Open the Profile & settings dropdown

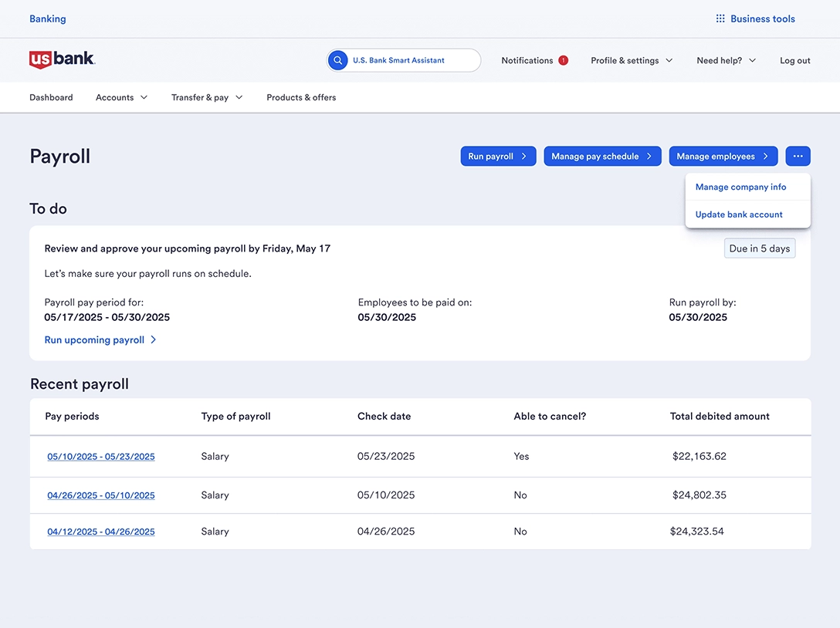[x=632, y=60]
